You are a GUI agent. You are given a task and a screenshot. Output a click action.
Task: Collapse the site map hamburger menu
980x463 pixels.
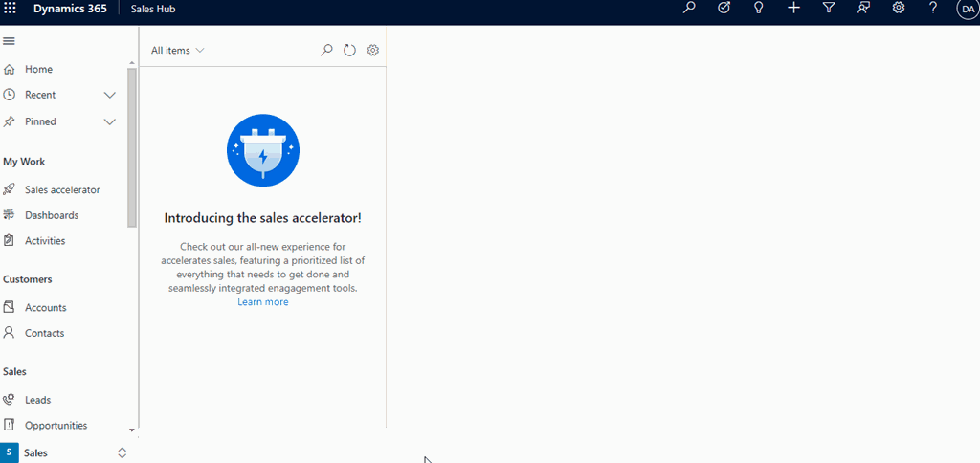(10, 41)
